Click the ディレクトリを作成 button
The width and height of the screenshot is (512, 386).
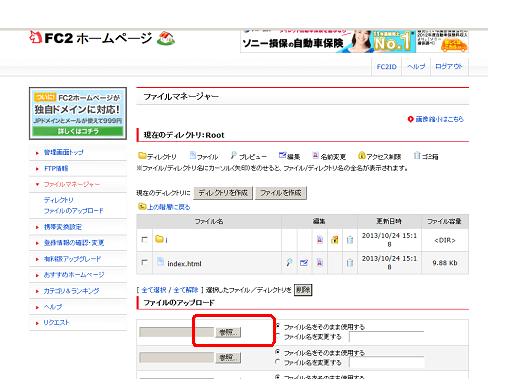[x=223, y=193]
